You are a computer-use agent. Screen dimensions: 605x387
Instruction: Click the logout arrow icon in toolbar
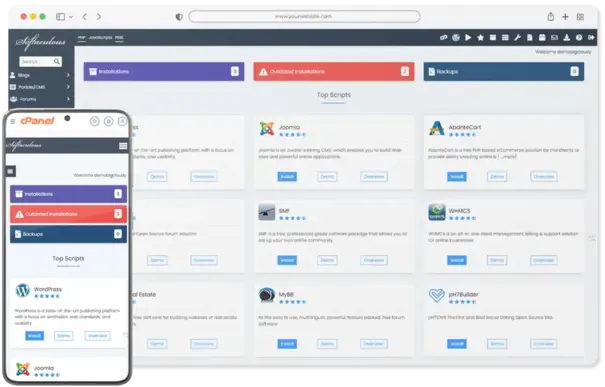pyautogui.click(x=591, y=37)
